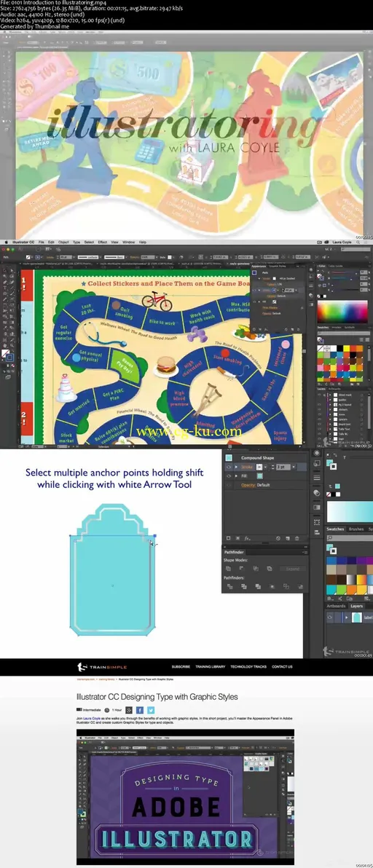Screen dimensions: 373x868
Task: Expand the Stroke attribute disclosure triangle
Action: click(236, 467)
